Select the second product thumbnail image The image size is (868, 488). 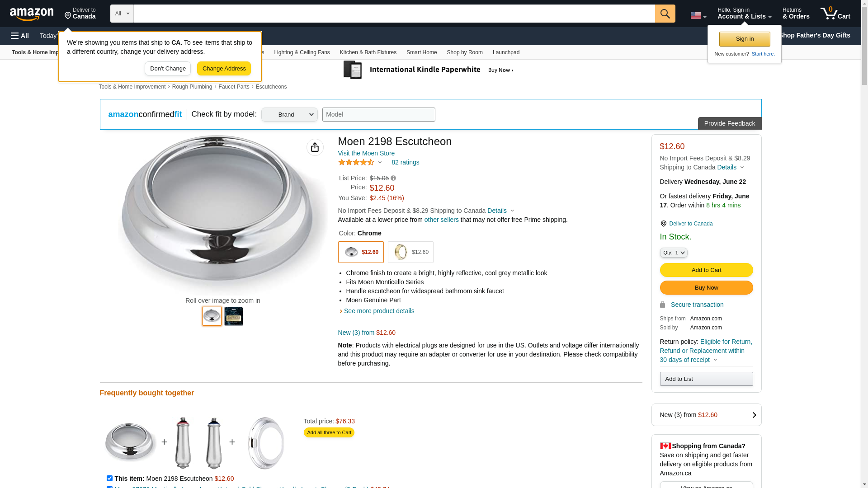coord(233,316)
